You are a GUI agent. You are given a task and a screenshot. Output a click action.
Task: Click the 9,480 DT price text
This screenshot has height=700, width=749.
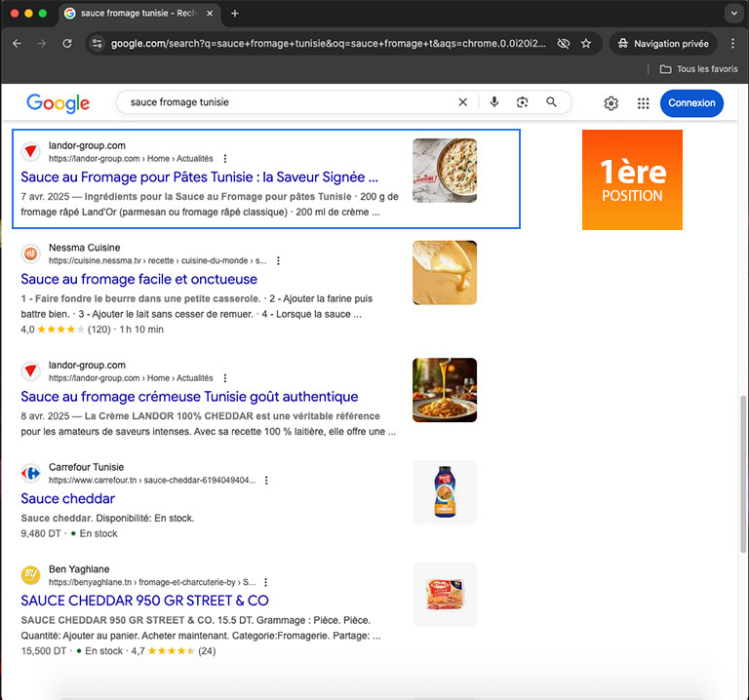click(x=41, y=534)
